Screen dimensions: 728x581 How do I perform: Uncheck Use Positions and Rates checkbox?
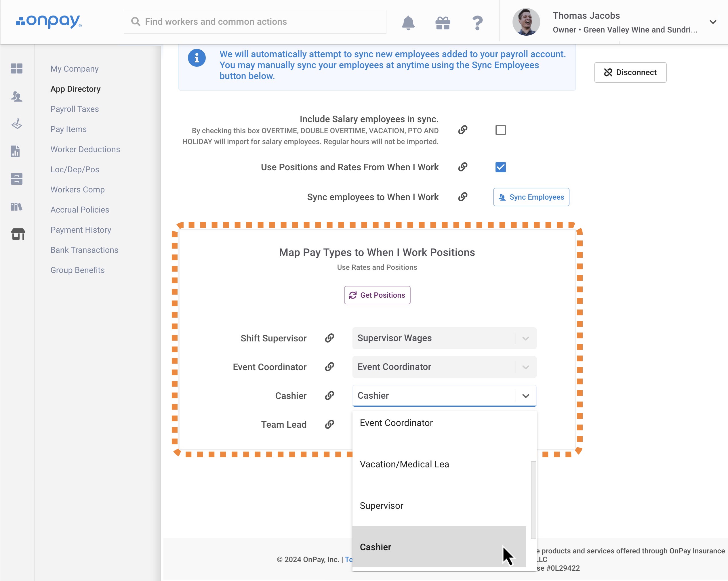tap(500, 167)
